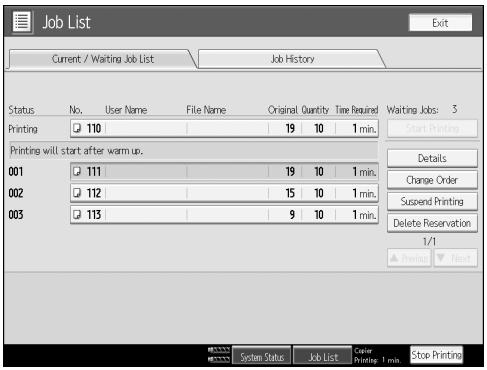Click the order label 003
Screen dimensions: 487x370
click(16, 215)
